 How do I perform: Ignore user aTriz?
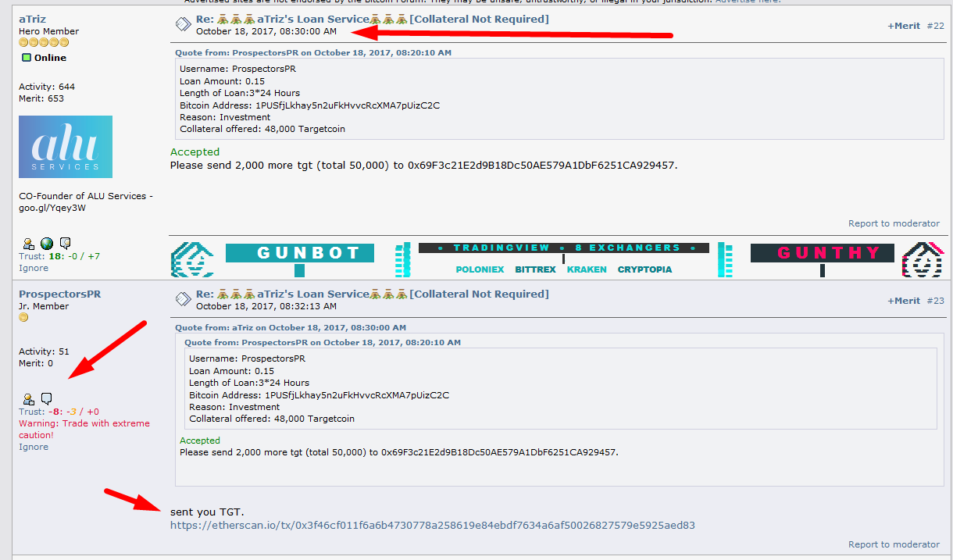[x=34, y=268]
